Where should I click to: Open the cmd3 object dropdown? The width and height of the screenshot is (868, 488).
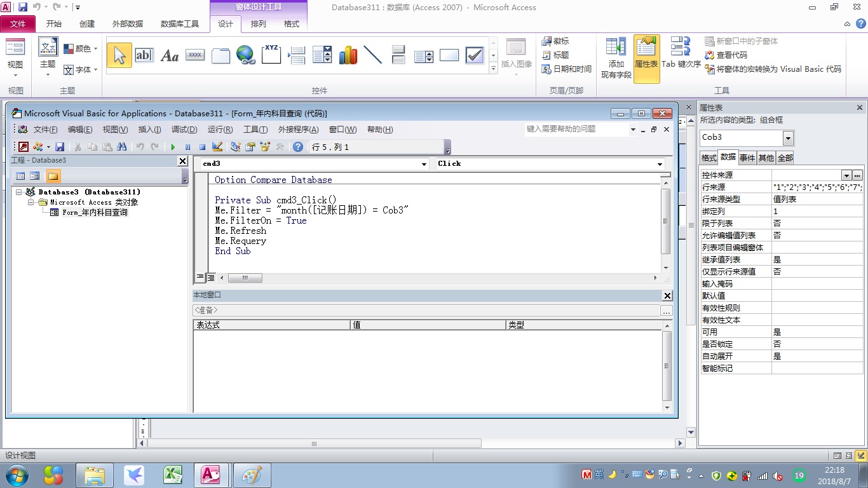424,164
